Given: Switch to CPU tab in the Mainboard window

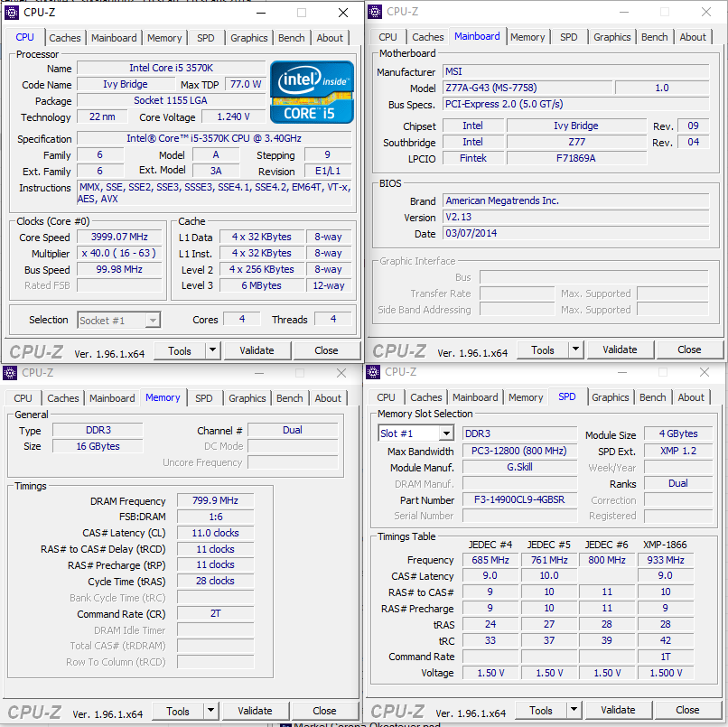Looking at the screenshot, I should point(387,37).
